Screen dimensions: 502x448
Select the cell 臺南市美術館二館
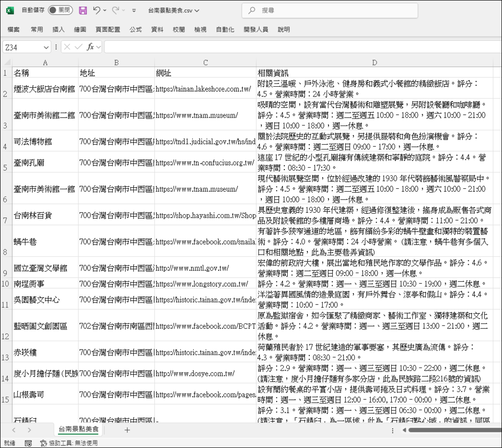click(x=45, y=115)
